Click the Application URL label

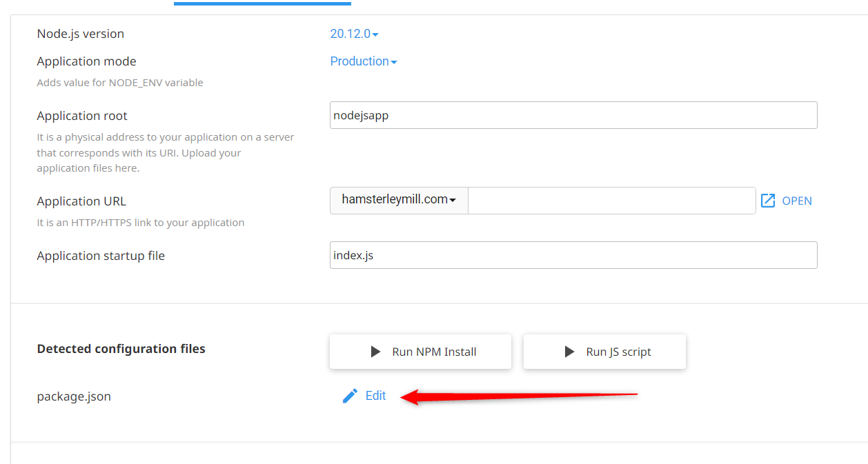[x=81, y=201]
